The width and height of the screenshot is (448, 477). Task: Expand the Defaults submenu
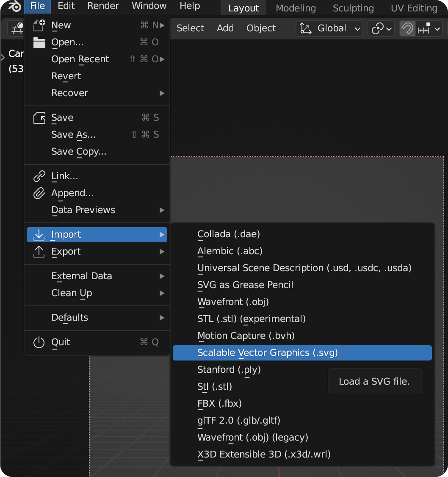click(x=162, y=318)
